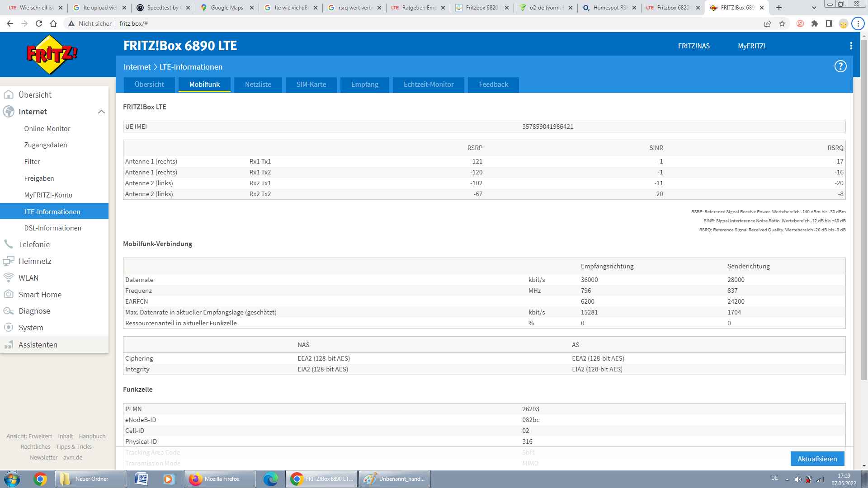868x488 pixels.
Task: Click the share page icon
Action: pos(768,23)
